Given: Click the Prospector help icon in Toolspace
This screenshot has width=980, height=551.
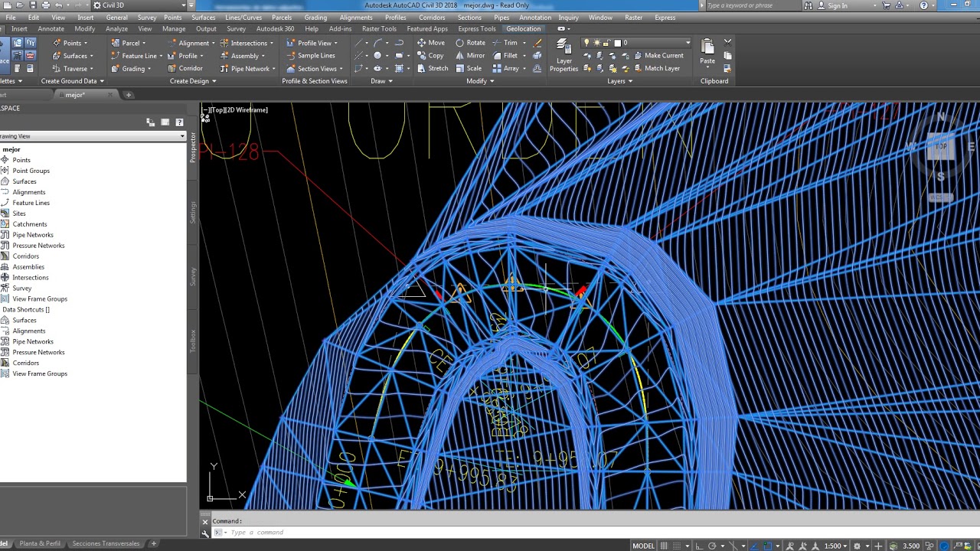Looking at the screenshot, I should pyautogui.click(x=179, y=122).
